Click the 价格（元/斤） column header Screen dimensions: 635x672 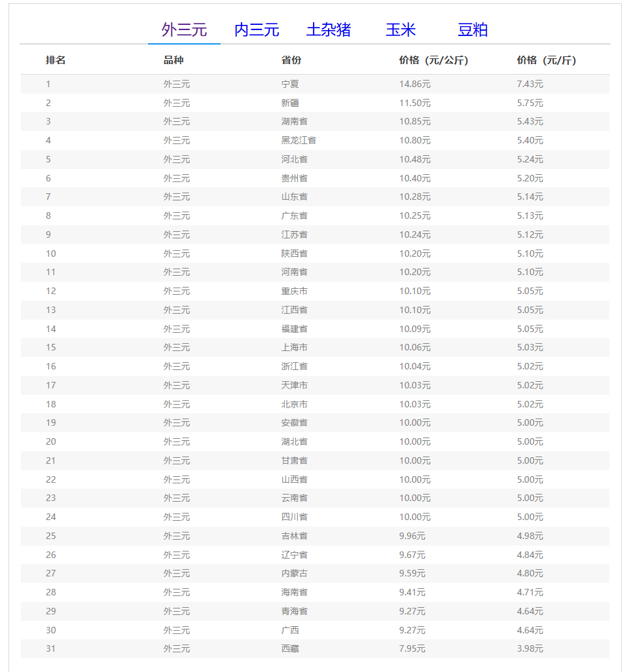coord(546,60)
